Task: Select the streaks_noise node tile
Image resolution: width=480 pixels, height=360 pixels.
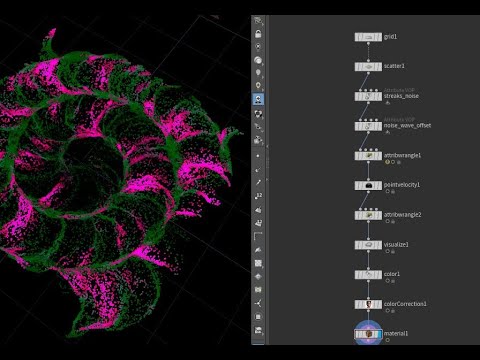Action: pos(368,96)
